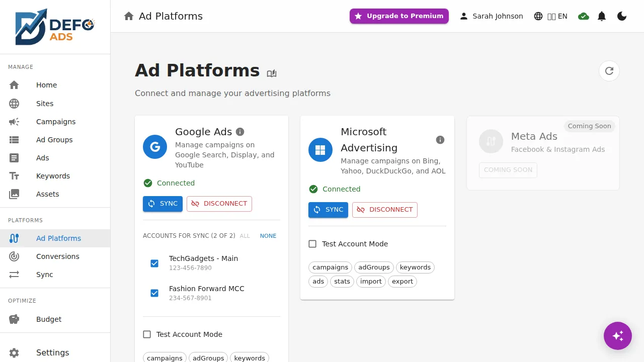644x362 pixels.
Task: Go to Home in the sidebar
Action: pos(55,85)
